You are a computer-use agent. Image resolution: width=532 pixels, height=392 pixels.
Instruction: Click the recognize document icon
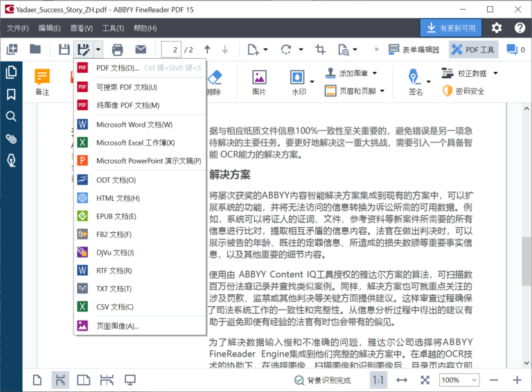coord(344,49)
